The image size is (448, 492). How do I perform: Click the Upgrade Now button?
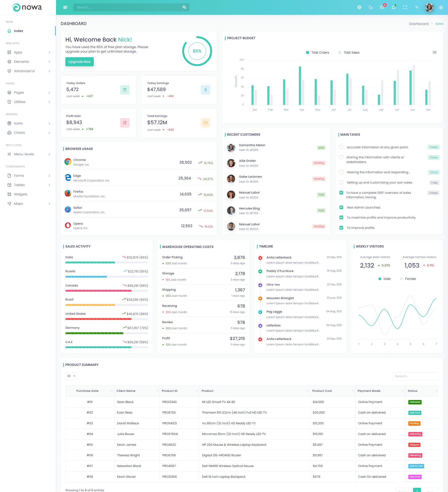[80, 62]
